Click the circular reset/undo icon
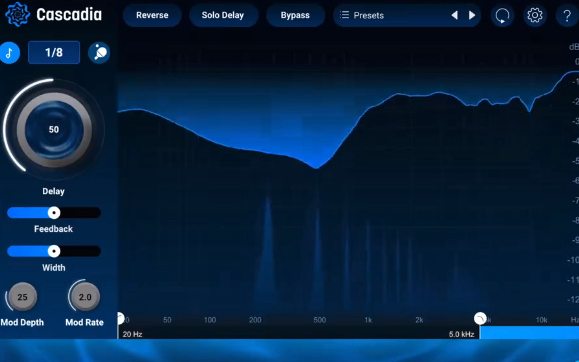Viewport: 579px width, 362px height. [502, 16]
